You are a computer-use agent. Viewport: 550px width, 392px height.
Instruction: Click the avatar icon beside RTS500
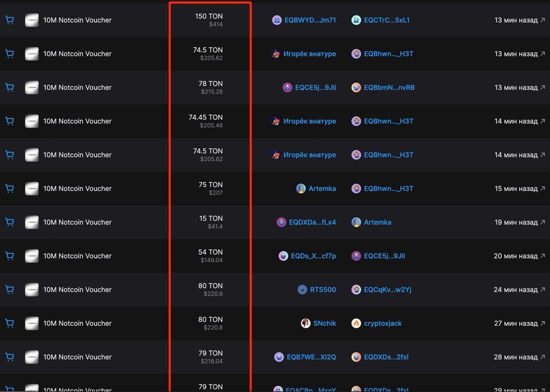pyautogui.click(x=302, y=290)
